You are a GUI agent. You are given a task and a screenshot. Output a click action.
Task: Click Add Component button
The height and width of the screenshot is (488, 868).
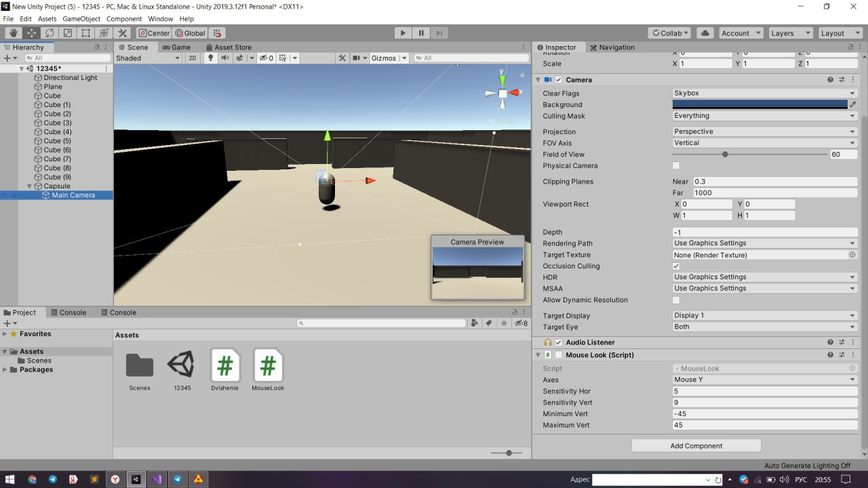696,446
